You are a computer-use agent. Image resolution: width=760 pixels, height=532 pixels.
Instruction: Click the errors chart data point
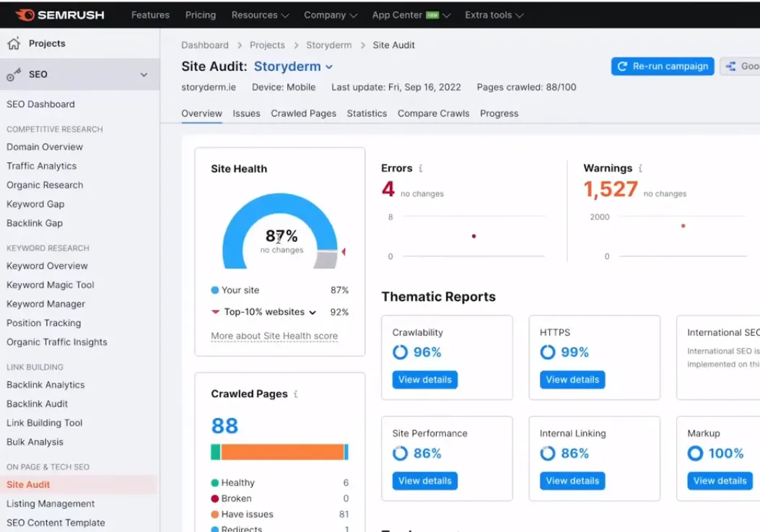(x=473, y=236)
